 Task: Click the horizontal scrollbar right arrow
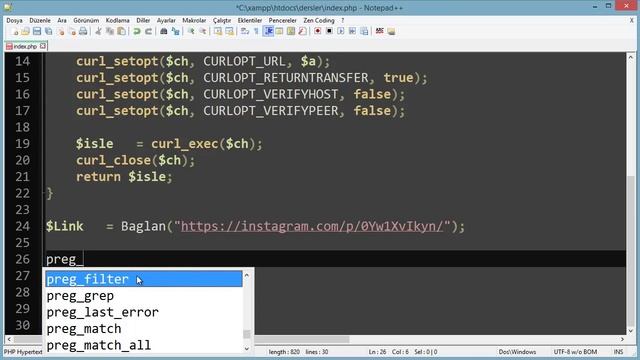pyautogui.click(x=622, y=339)
